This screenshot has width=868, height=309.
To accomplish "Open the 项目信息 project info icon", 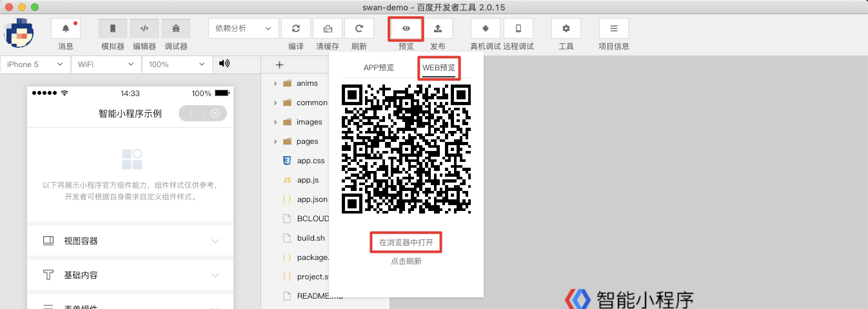I will pos(613,28).
